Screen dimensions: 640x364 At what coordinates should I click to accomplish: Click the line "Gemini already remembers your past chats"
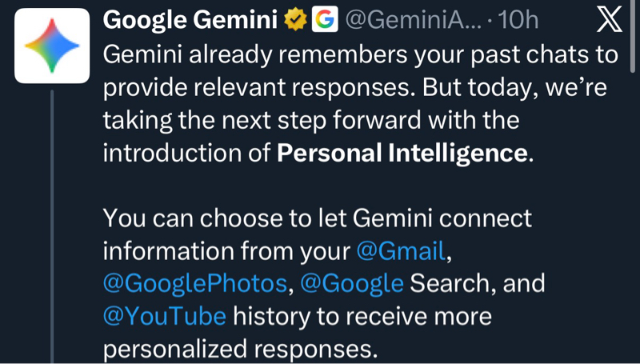pyautogui.click(x=360, y=55)
